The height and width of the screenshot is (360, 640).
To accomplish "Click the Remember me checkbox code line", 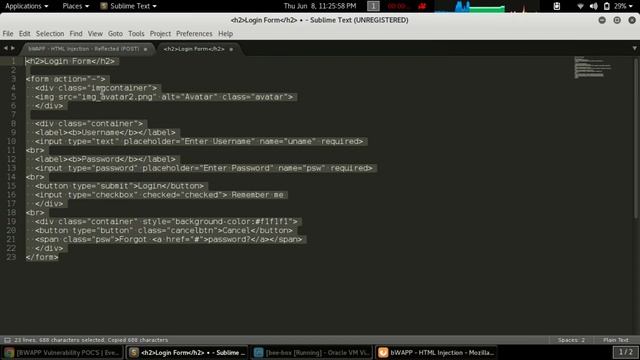I will pos(159,195).
